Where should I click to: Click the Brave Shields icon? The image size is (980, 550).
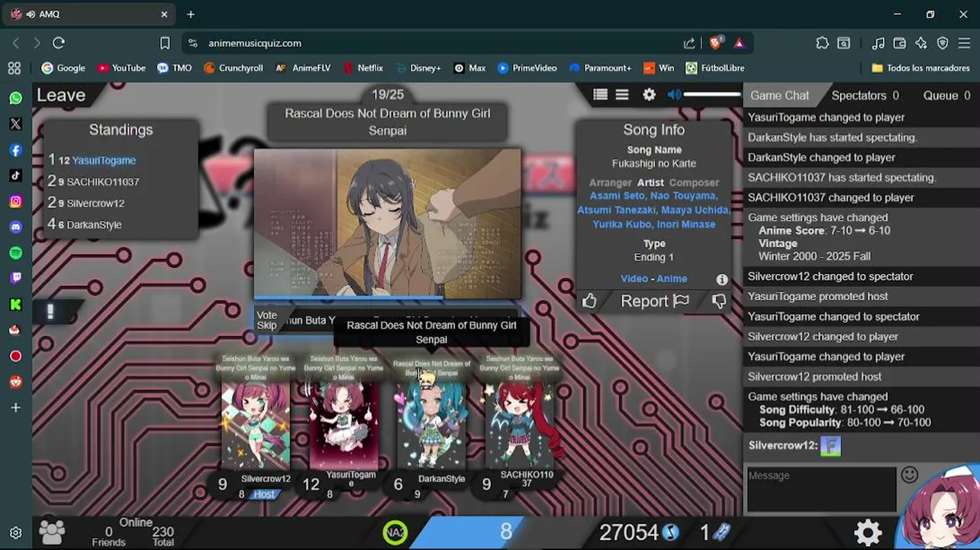pos(715,44)
